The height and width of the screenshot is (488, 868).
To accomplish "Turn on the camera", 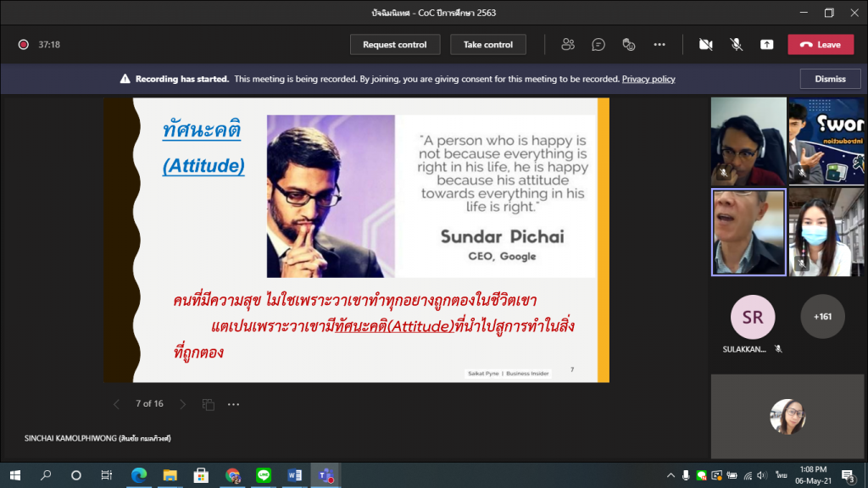I will (706, 44).
